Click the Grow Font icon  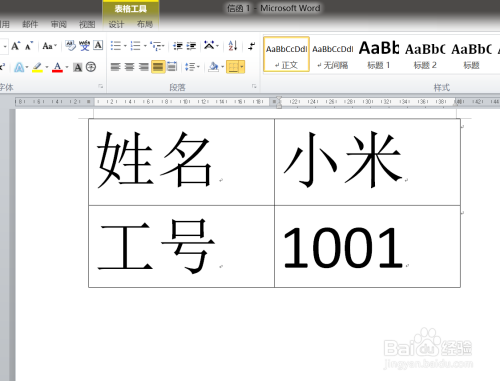[16, 46]
